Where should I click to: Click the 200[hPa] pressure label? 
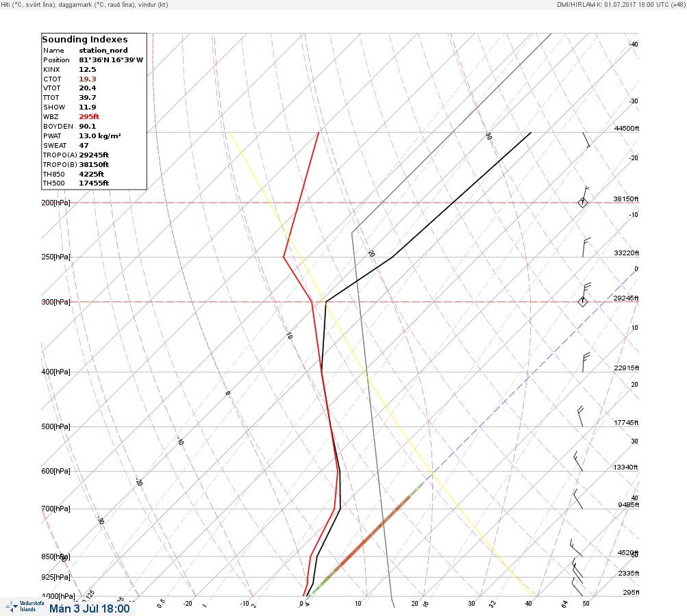tap(55, 203)
